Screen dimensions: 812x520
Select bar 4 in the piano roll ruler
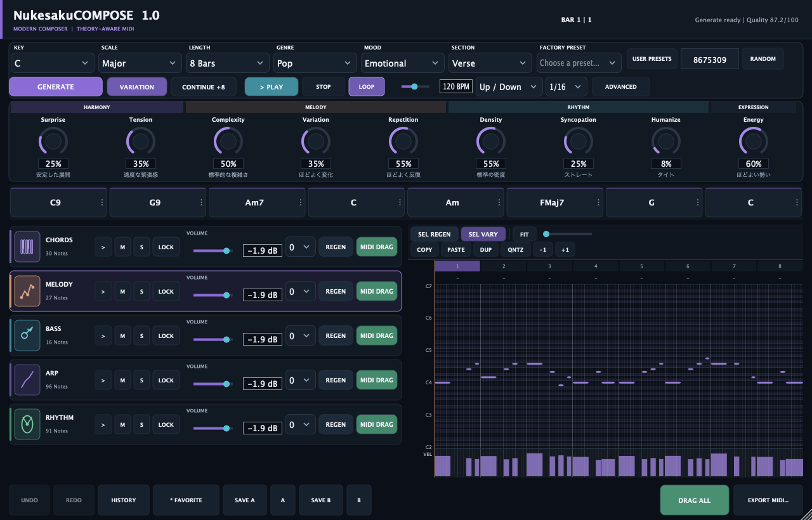coord(596,266)
